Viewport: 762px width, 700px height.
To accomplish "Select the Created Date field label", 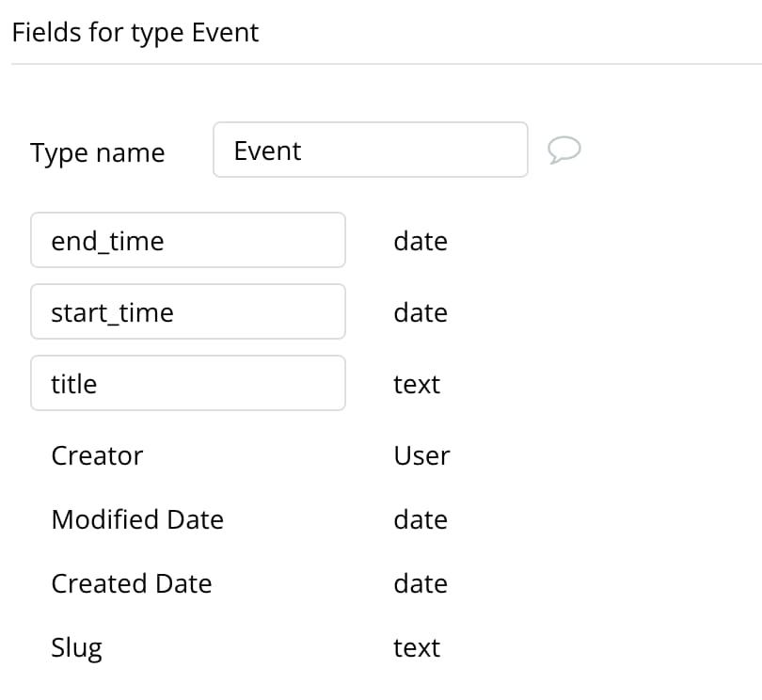I will pos(132,583).
